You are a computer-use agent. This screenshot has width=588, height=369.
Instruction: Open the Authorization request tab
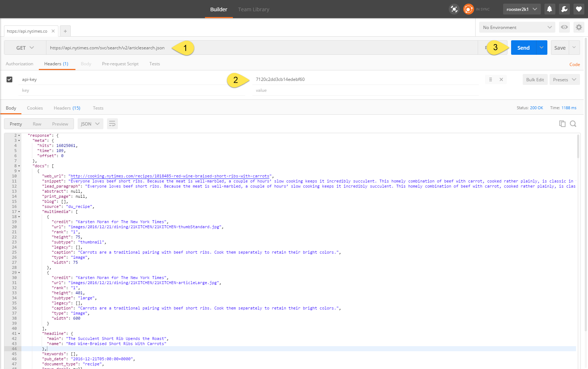click(x=20, y=64)
